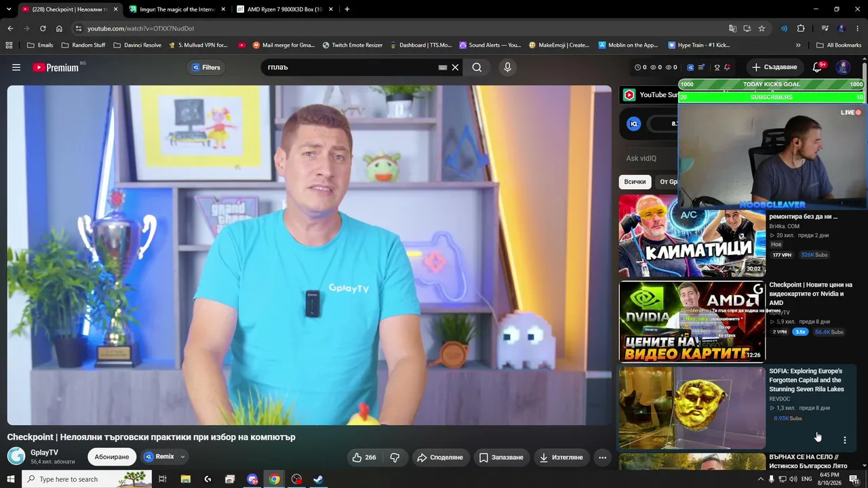Open the Chrome extensions puzzle icon
868x488 pixels.
[801, 28]
